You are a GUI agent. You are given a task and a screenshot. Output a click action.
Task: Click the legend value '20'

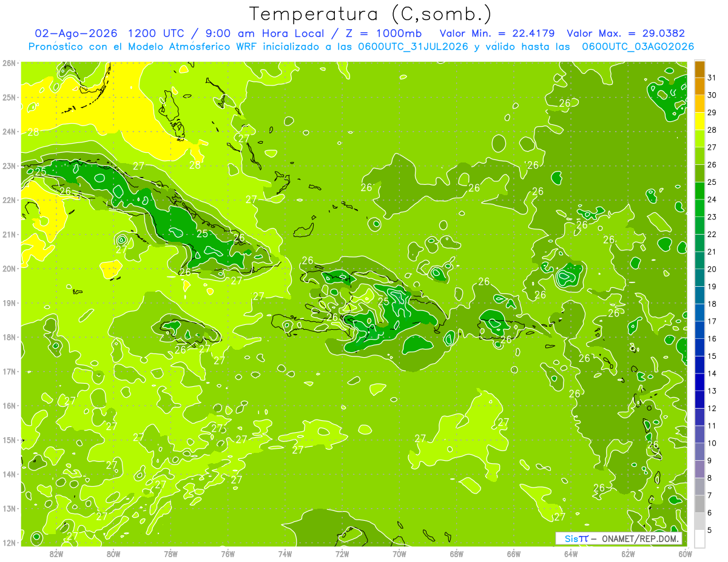click(x=712, y=269)
